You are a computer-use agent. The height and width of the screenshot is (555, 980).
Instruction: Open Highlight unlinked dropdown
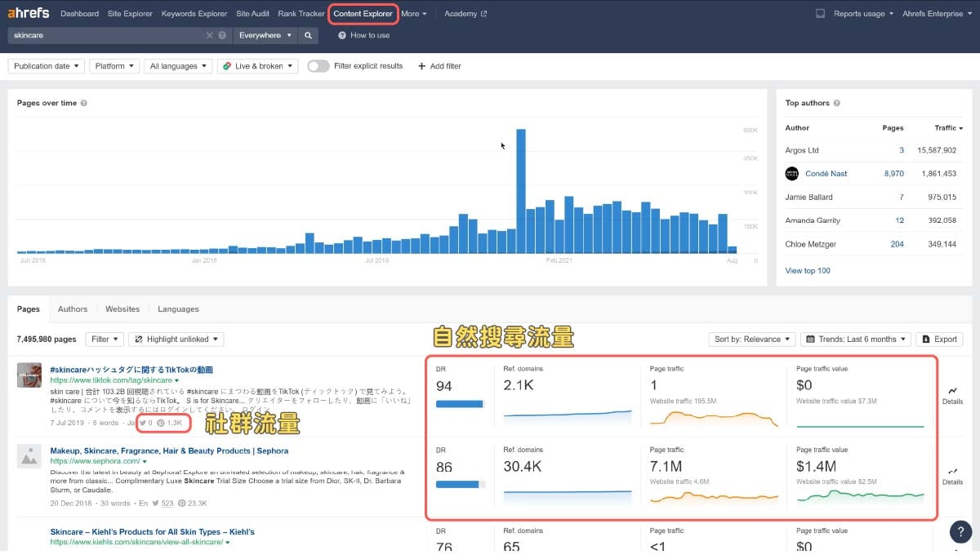point(176,339)
